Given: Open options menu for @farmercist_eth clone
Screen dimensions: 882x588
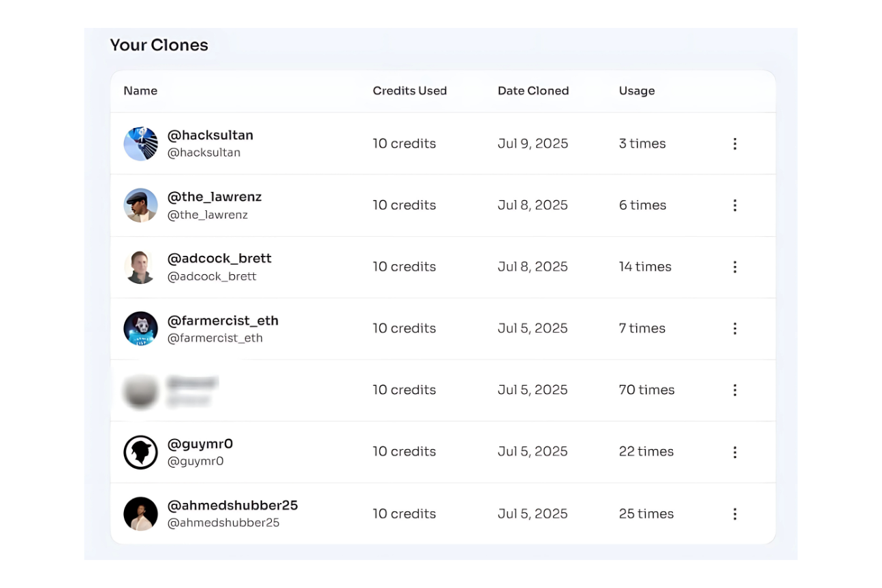Looking at the screenshot, I should click(x=734, y=329).
